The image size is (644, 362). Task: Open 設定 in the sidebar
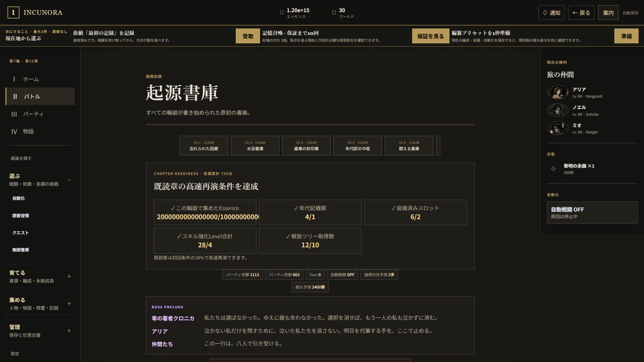click(15, 353)
